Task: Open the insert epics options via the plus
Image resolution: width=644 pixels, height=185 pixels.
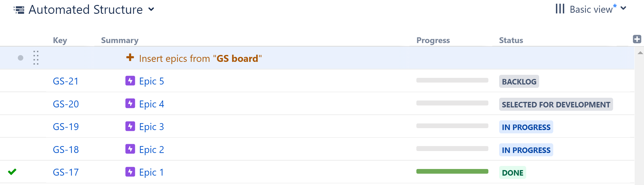Action: click(130, 58)
